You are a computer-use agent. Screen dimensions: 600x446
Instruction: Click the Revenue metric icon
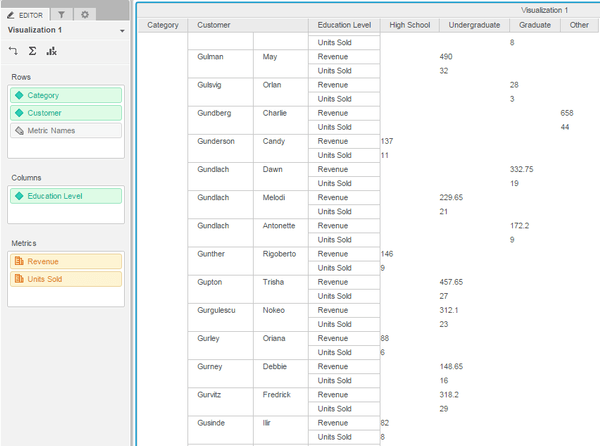tap(19, 261)
